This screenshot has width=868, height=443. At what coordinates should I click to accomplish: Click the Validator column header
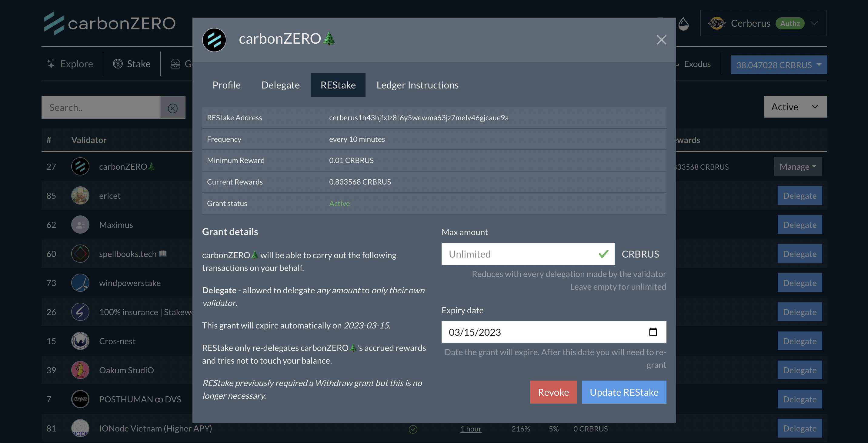(88, 140)
